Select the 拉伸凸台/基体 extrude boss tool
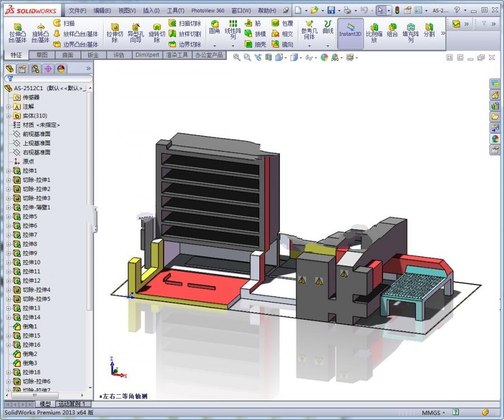504x420 pixels. [x=17, y=33]
